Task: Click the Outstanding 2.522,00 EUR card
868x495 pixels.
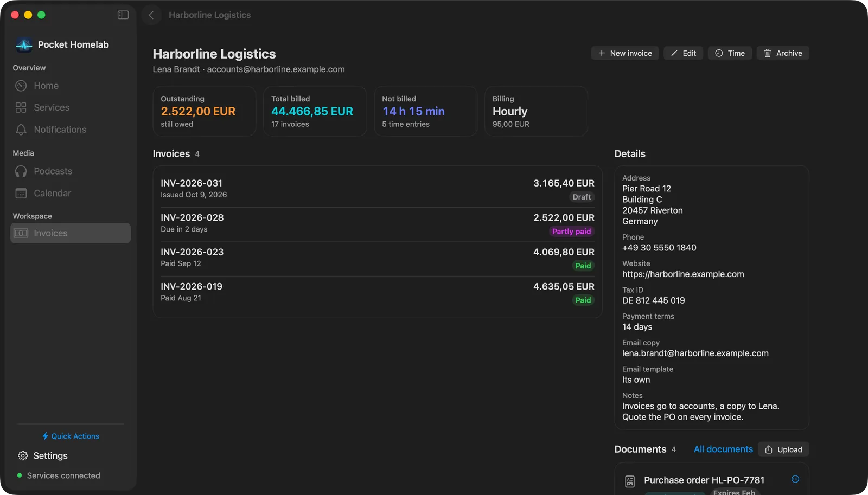Action: [x=205, y=111]
